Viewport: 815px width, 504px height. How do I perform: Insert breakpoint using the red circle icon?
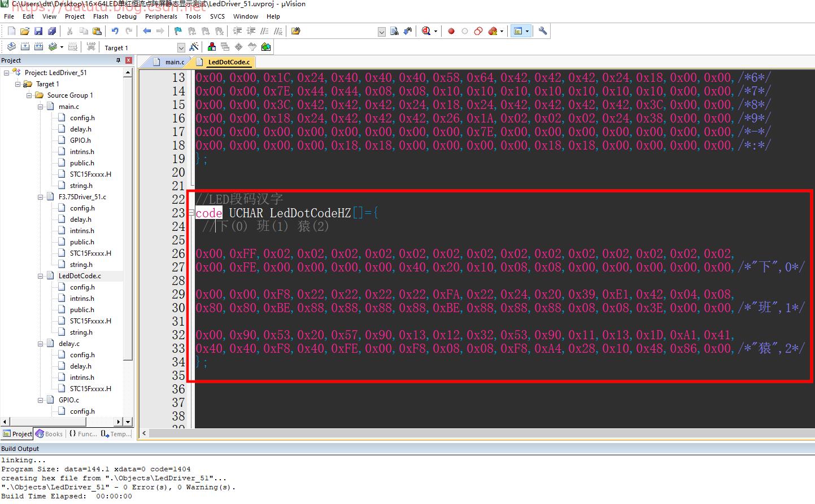(x=451, y=31)
